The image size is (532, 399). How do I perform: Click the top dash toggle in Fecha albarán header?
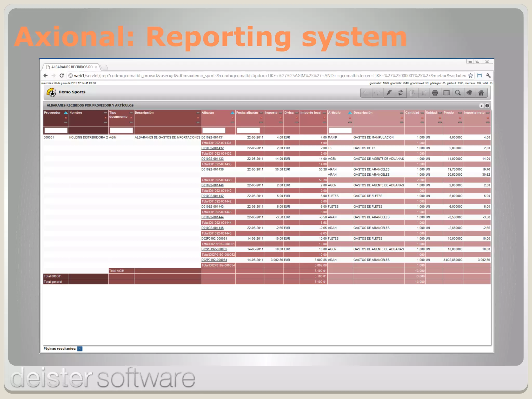261,113
